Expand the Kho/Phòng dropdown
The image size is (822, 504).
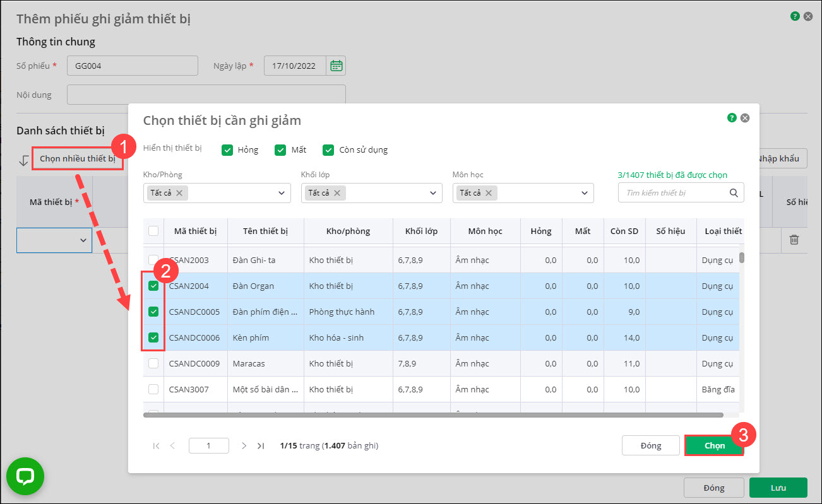click(x=281, y=193)
